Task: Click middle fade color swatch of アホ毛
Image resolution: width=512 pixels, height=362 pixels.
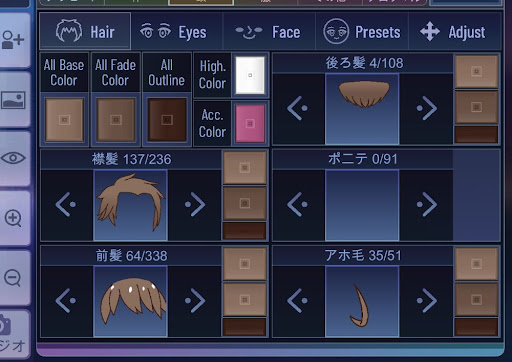Action: [x=476, y=300]
